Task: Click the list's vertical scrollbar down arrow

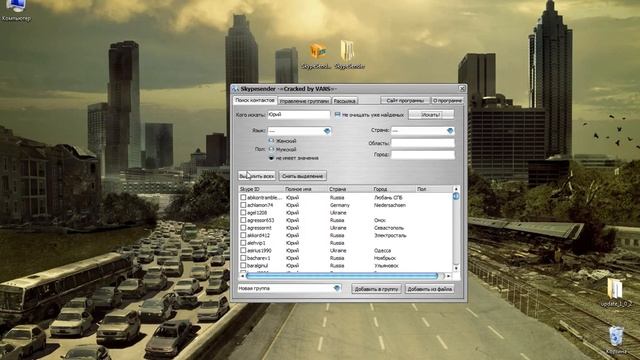Action: coord(456,268)
